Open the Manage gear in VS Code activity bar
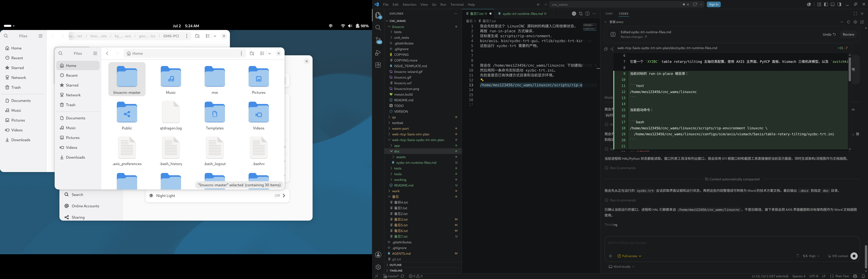868x279 pixels. click(378, 267)
